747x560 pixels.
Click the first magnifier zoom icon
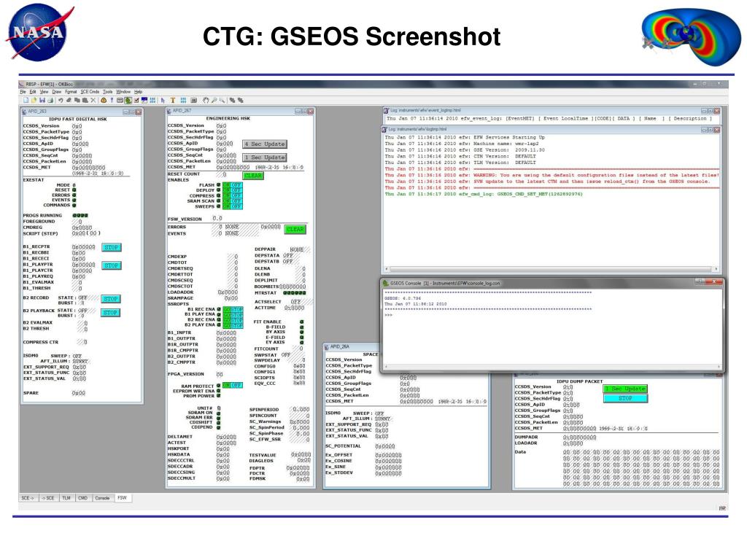214,101
